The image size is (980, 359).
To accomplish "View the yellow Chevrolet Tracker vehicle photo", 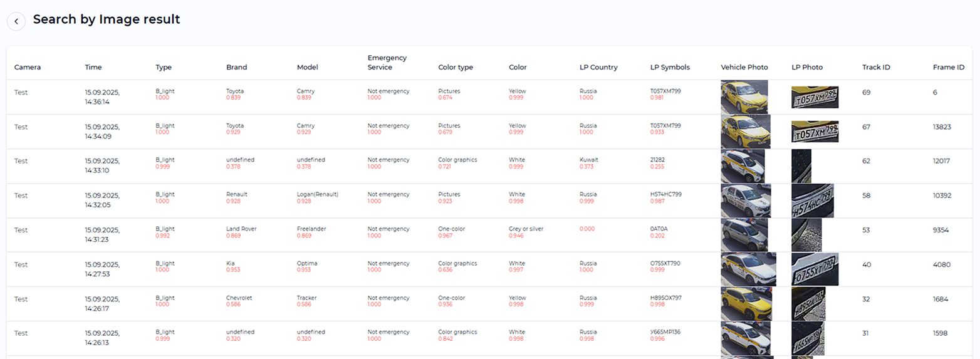I will [x=746, y=304].
